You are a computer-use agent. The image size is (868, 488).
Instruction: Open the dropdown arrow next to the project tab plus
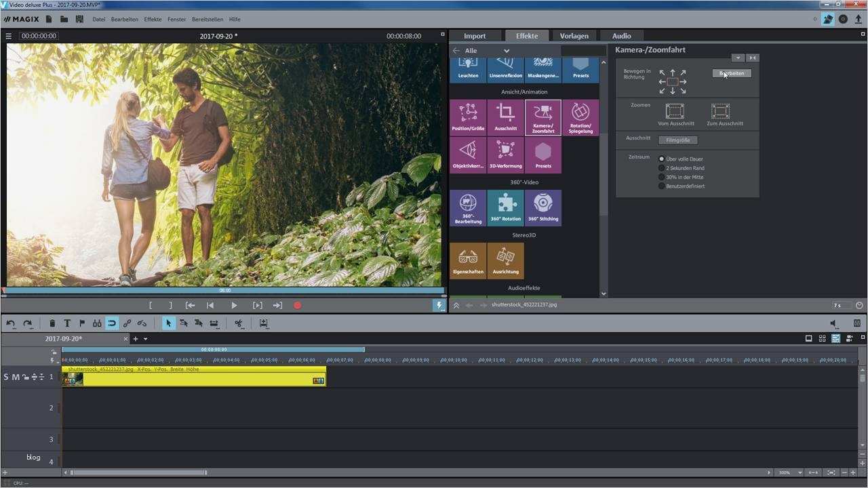point(145,339)
